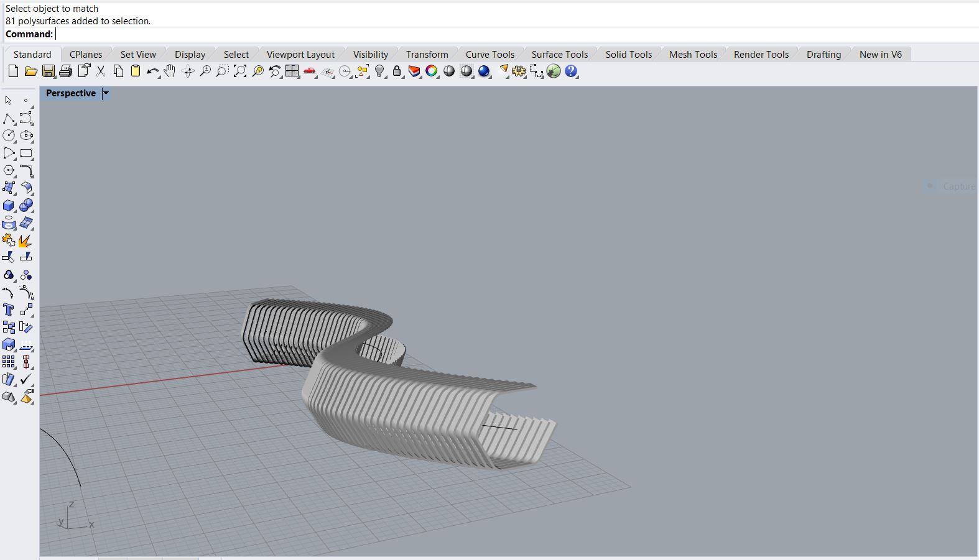
Task: Select the Control Point Curve tool
Action: (26, 118)
